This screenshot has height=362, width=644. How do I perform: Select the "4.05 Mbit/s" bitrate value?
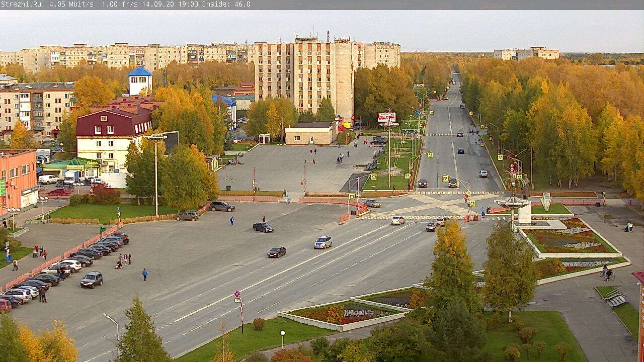71,4
